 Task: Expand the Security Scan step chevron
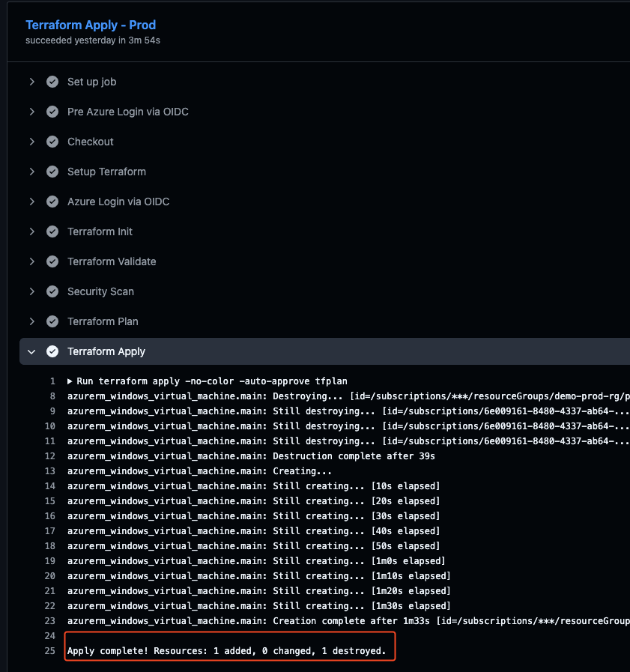[x=31, y=291]
